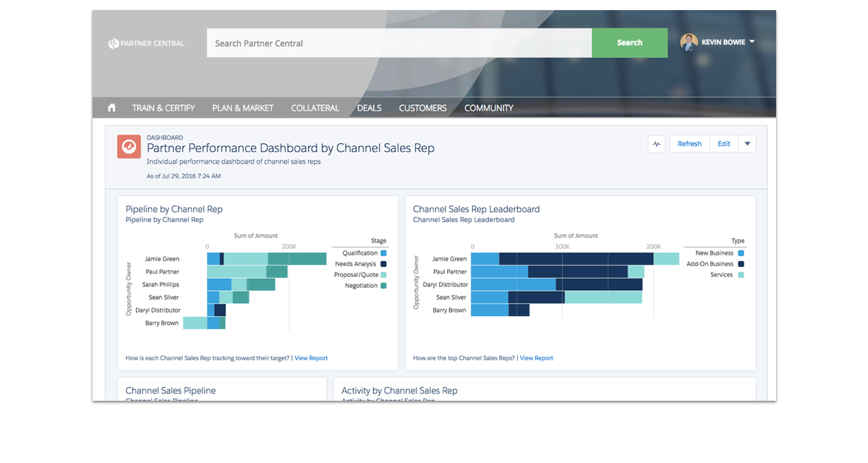The height and width of the screenshot is (463, 868).
Task: Open the Collateral section
Action: (315, 108)
